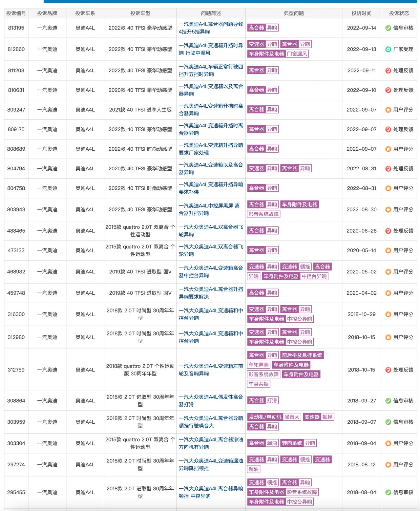Open the 离合器异响顿挫 中控异响 link
This screenshot has height=511, width=420.
(211, 492)
